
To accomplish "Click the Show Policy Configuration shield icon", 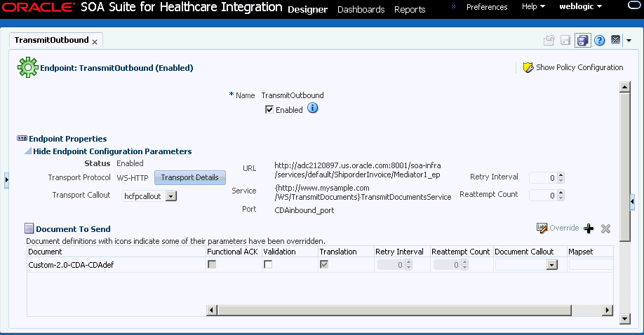I will [528, 67].
